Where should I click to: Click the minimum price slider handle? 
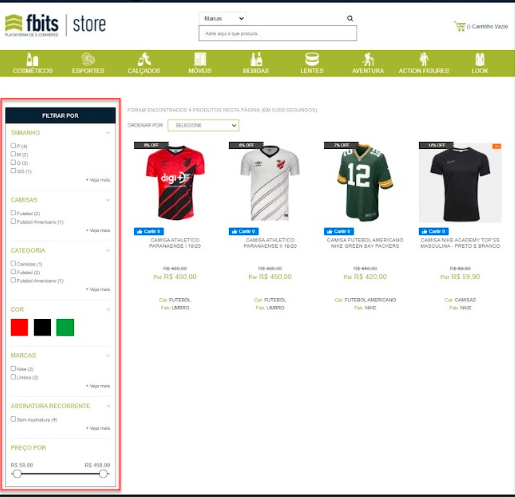(17, 474)
